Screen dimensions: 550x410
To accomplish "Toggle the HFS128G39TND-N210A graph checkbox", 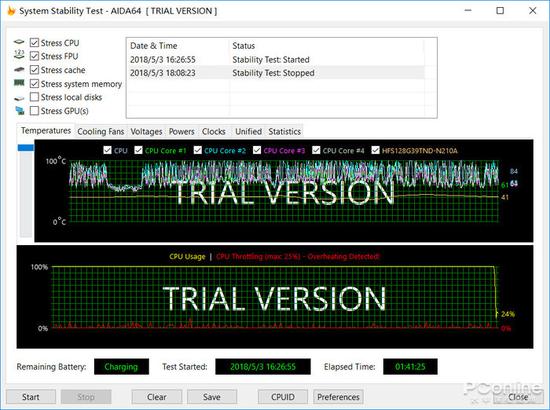I will tap(375, 150).
